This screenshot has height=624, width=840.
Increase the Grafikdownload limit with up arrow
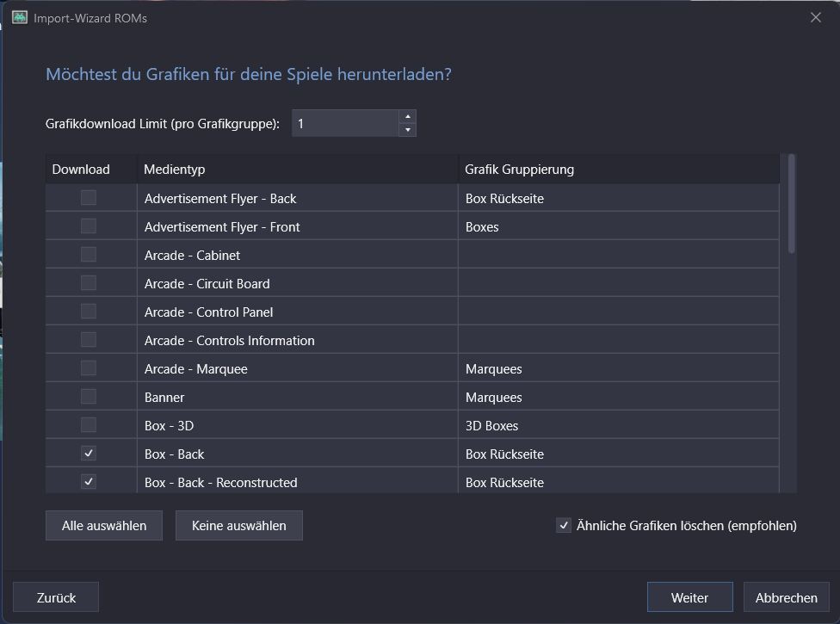tap(407, 116)
